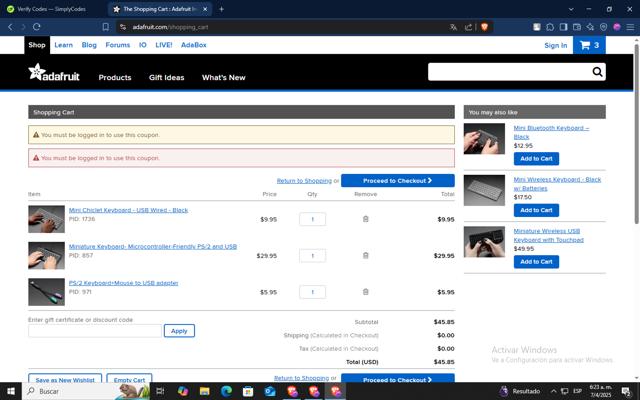640x400 pixels.
Task: Open the IO link in the top navigation
Action: (142, 45)
